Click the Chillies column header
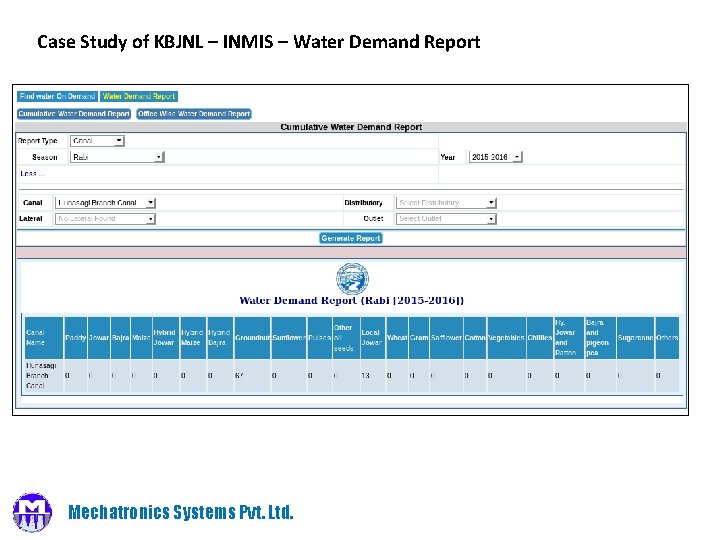The image size is (720, 540). (x=540, y=338)
